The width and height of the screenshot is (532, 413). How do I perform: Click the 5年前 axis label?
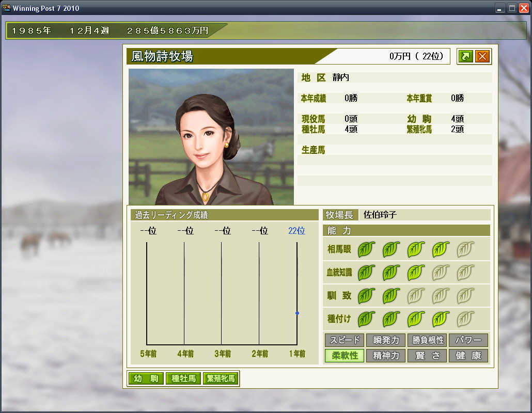click(x=148, y=354)
